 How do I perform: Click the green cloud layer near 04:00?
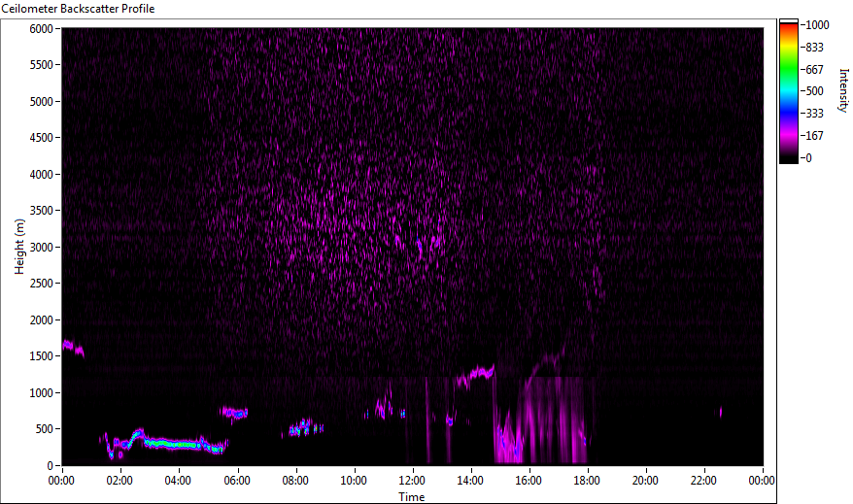174,444
